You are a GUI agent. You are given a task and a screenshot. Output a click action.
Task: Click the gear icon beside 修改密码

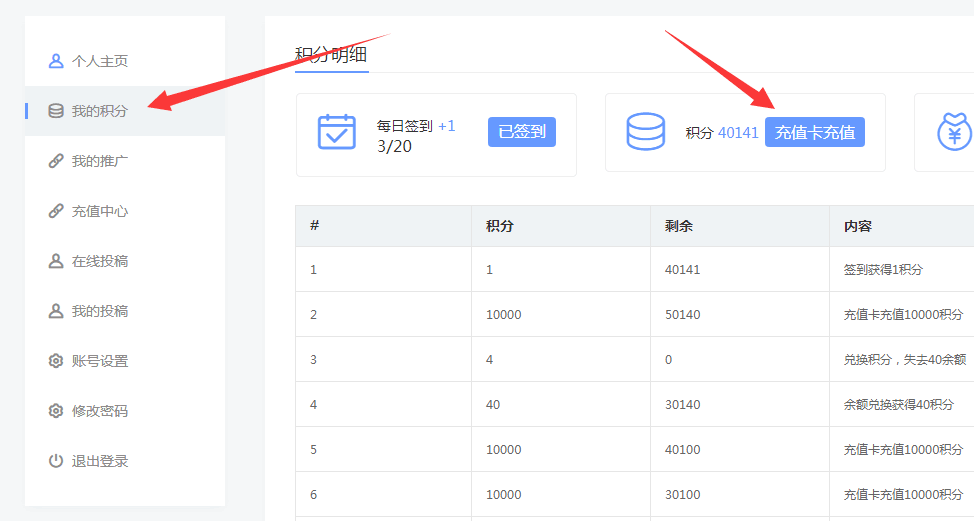coord(56,411)
